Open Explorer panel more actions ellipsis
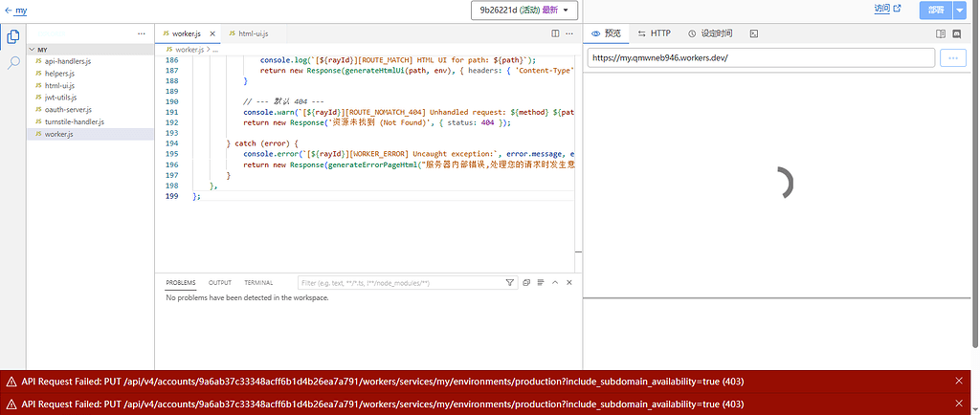980x415 pixels. pyautogui.click(x=142, y=33)
